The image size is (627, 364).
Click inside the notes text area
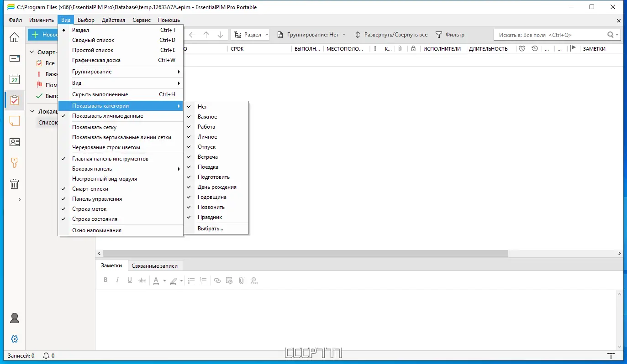(356, 320)
